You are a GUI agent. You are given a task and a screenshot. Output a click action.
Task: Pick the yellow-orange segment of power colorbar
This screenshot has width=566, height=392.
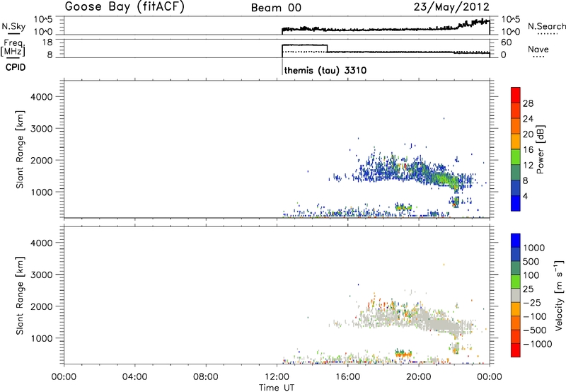pos(516,141)
